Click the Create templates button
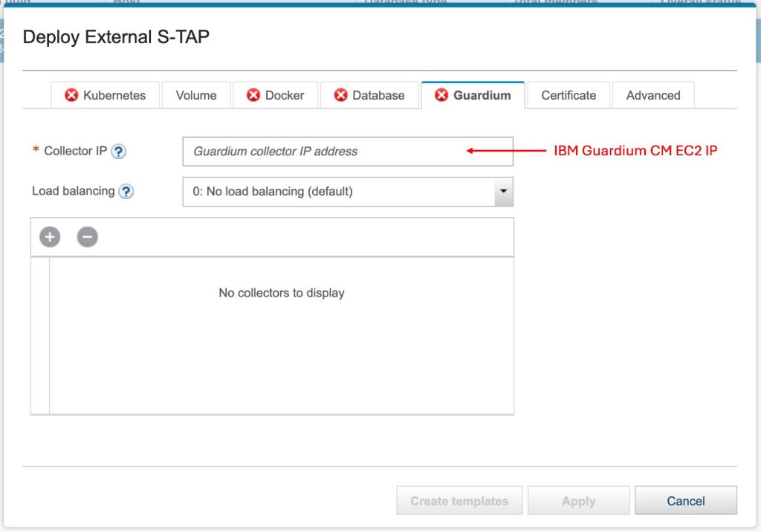761x532 pixels. pos(459,501)
